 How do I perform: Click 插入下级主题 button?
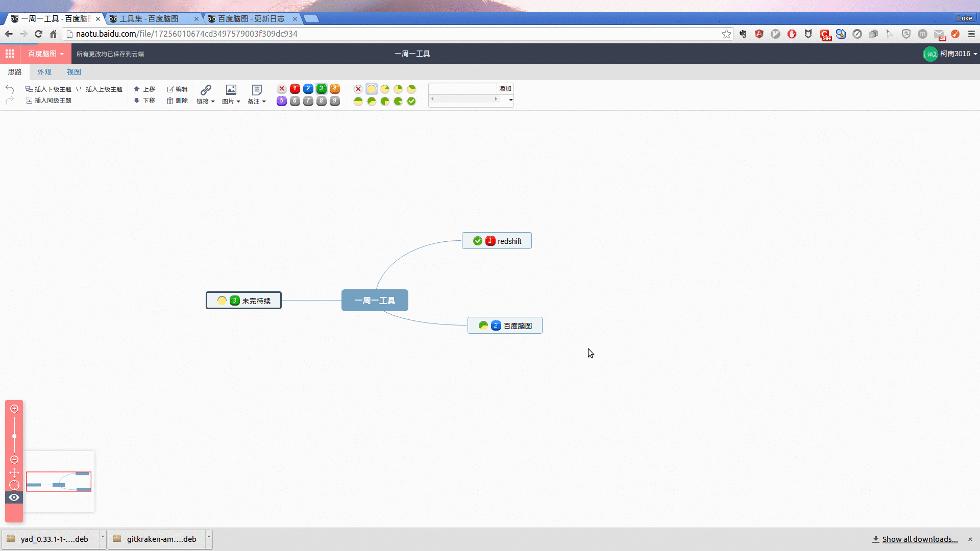point(48,89)
